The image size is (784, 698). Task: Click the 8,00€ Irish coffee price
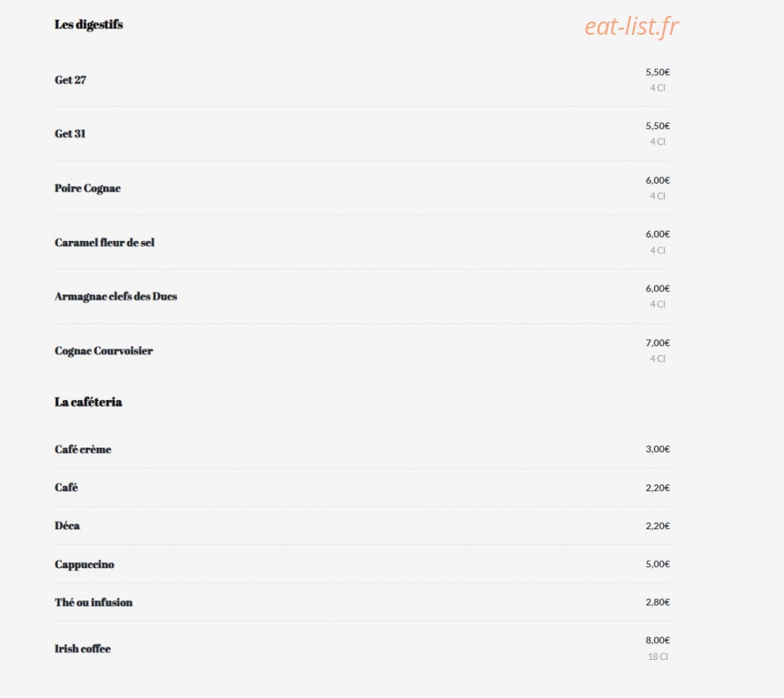pos(657,640)
